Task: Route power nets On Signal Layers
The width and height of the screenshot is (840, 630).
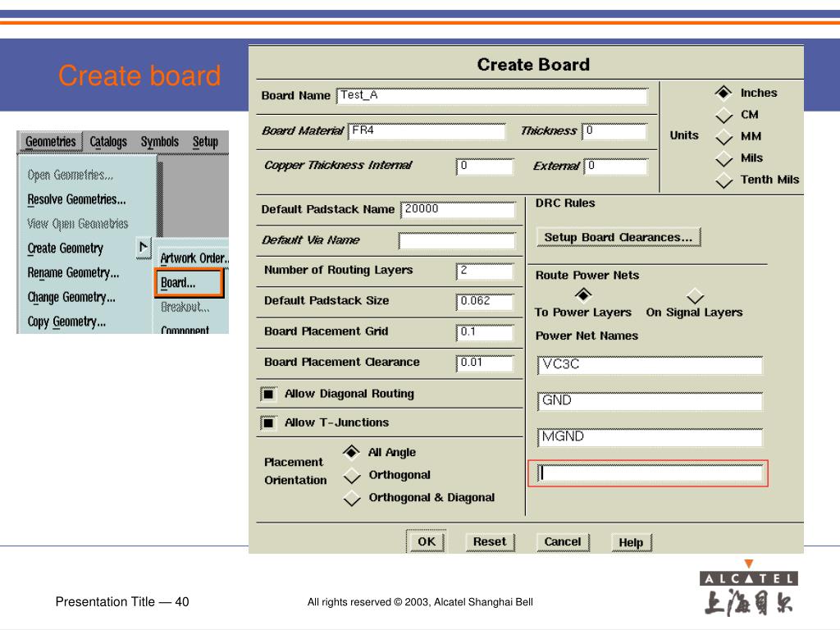Action: (695, 295)
